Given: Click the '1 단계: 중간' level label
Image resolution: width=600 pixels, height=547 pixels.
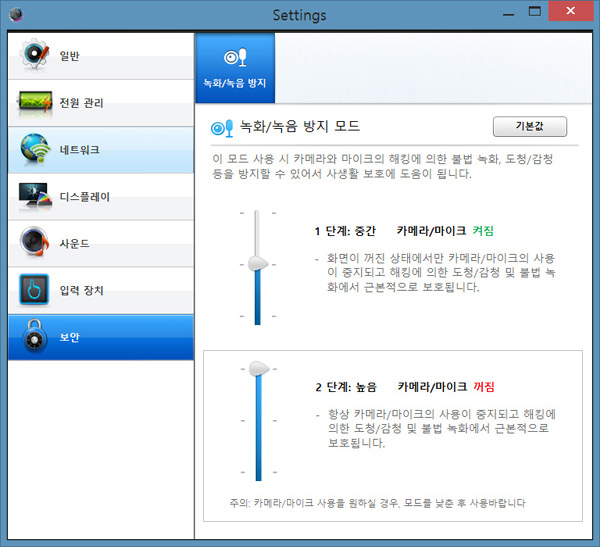Looking at the screenshot, I should 345,231.
